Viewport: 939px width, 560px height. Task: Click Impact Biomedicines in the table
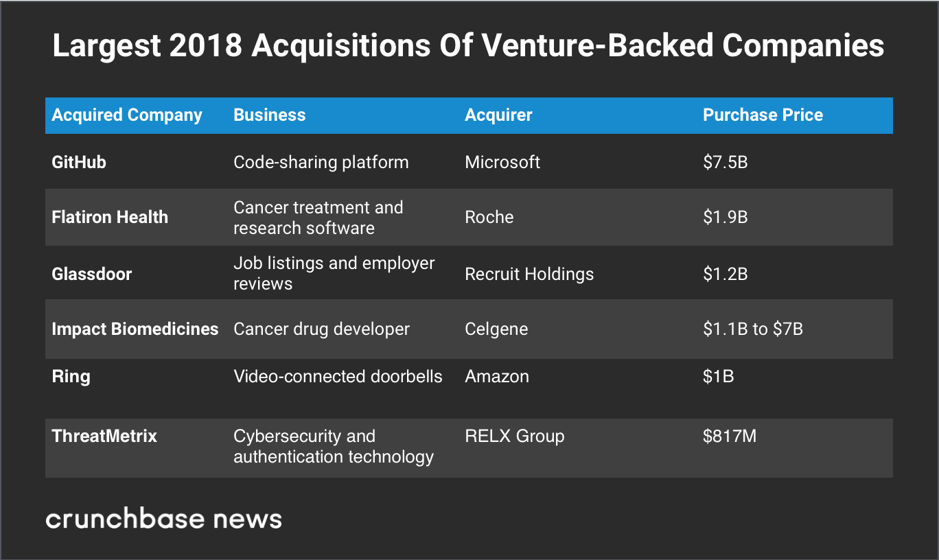(135, 329)
